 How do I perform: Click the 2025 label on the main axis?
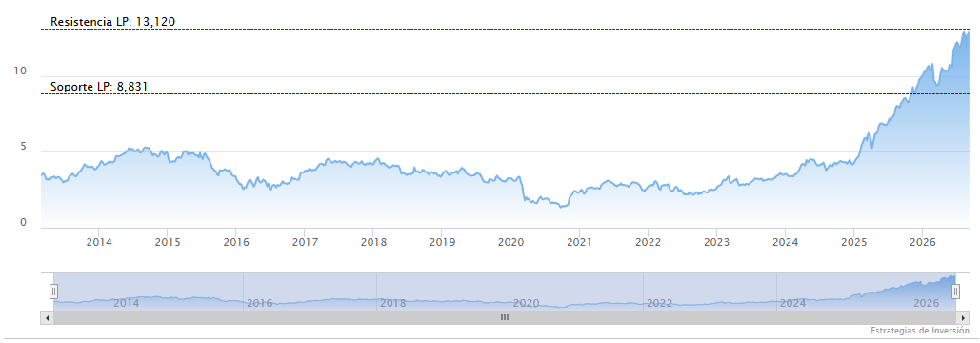(854, 242)
